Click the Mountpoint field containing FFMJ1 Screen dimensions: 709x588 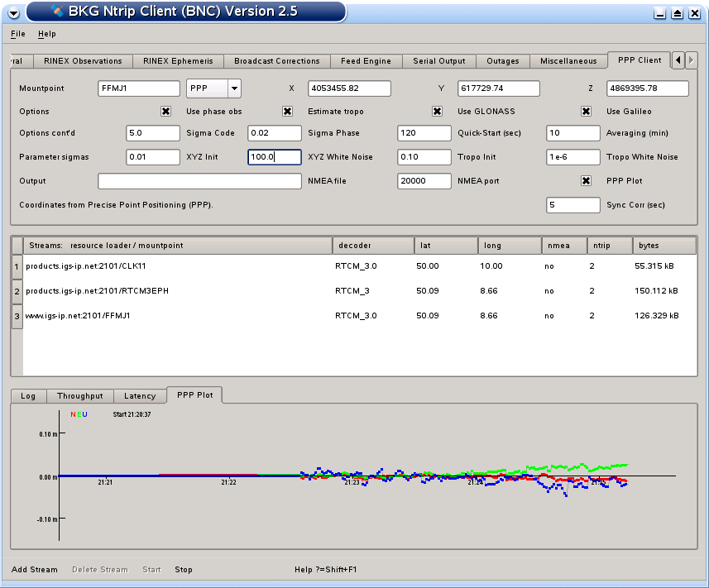click(138, 88)
